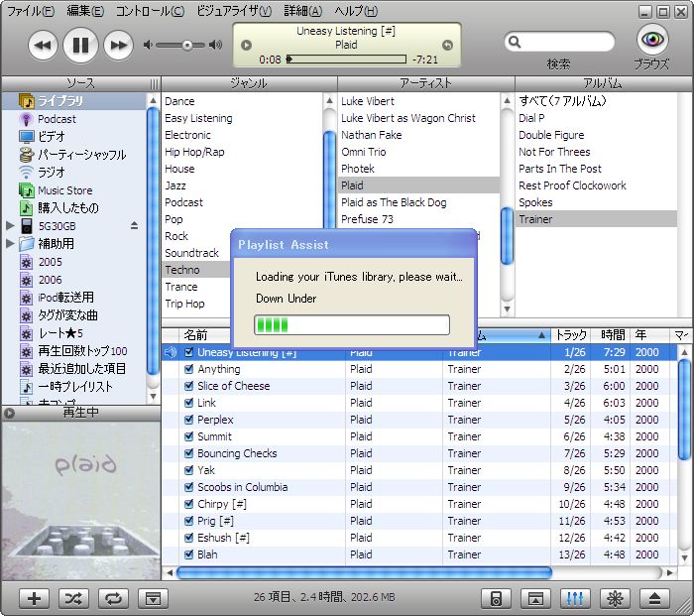694x616 pixels.
Task: Click the playback progress bar
Action: pos(346,59)
